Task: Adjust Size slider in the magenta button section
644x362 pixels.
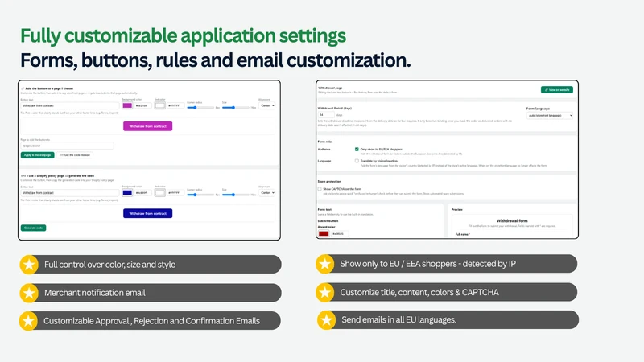Action: coord(235,108)
